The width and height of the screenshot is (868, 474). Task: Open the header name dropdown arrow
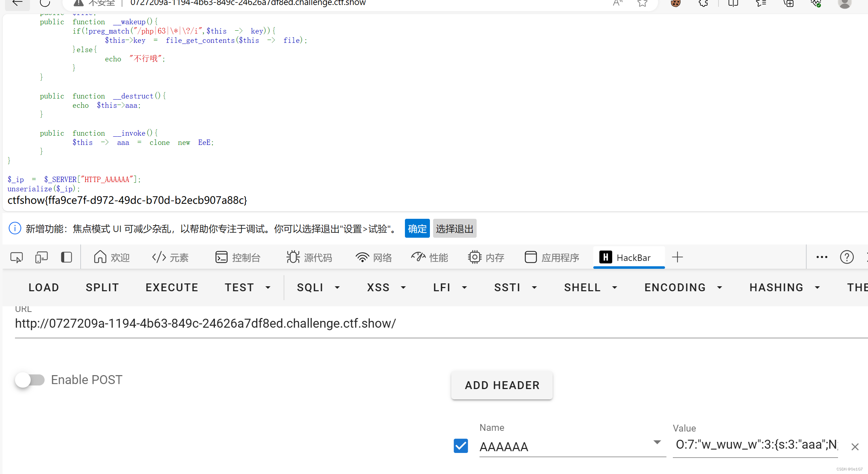tap(657, 442)
